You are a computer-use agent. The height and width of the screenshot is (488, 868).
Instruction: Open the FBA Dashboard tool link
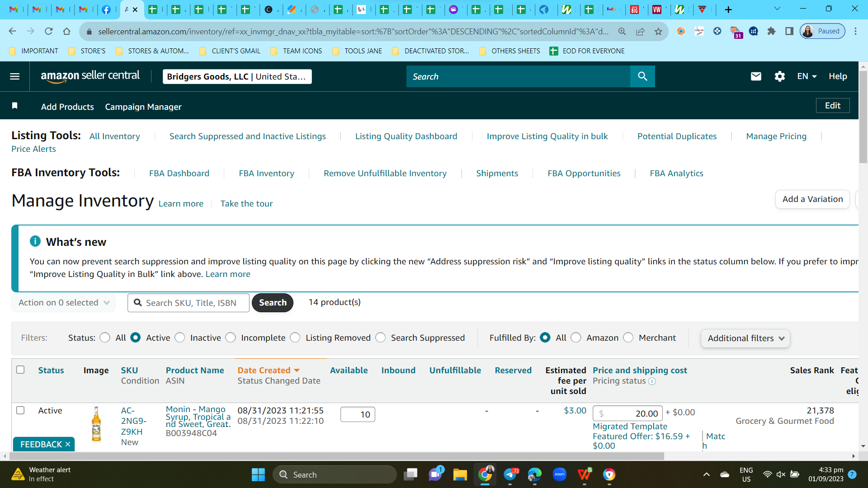point(179,173)
